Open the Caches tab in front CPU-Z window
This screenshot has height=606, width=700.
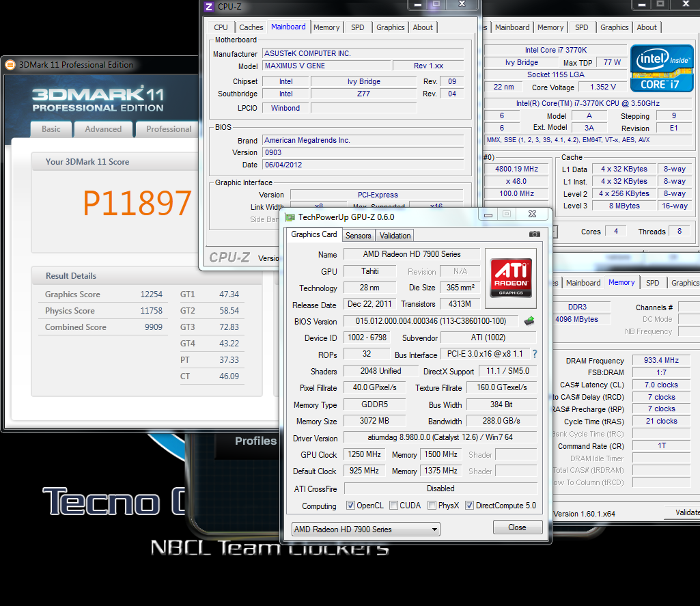point(251,27)
